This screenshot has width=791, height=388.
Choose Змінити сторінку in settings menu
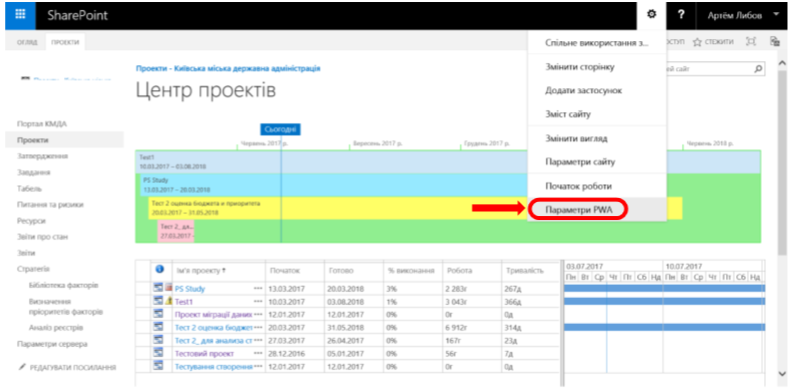click(597, 67)
